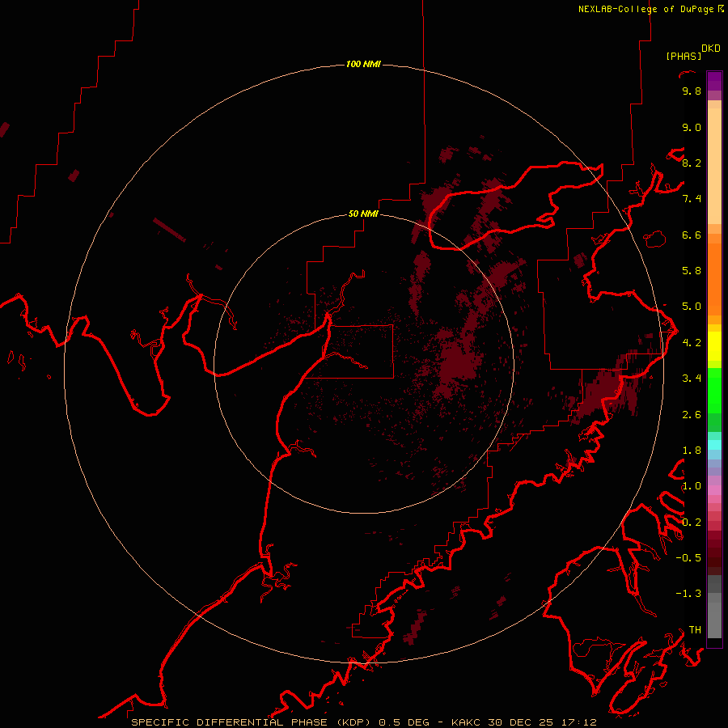Click the NEXLAB-College of DuPage credit text
The width and height of the screenshot is (728, 728).
tap(647, 9)
